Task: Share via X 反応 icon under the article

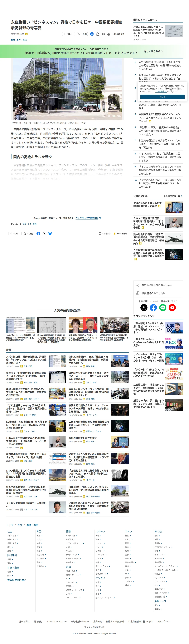Action: (29, 233)
